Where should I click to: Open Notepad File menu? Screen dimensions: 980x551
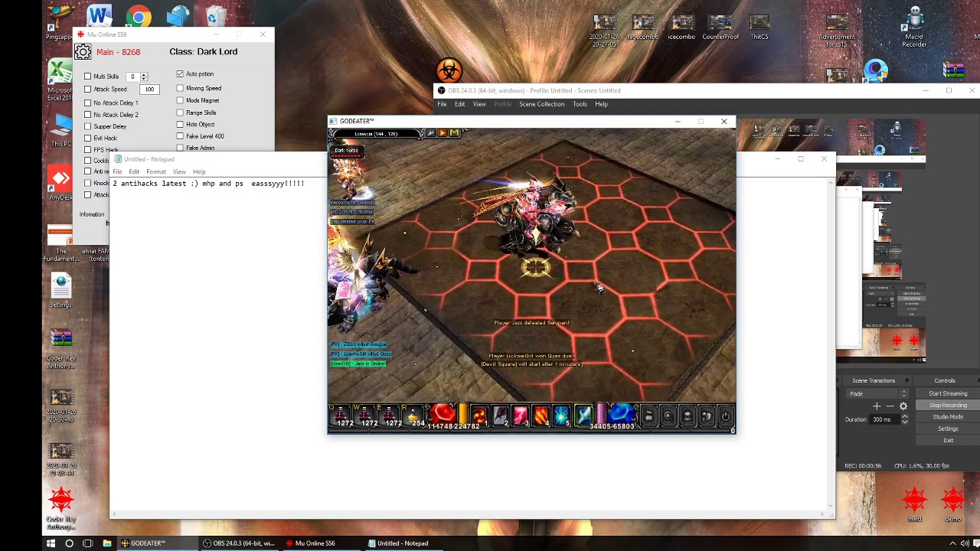tap(117, 171)
